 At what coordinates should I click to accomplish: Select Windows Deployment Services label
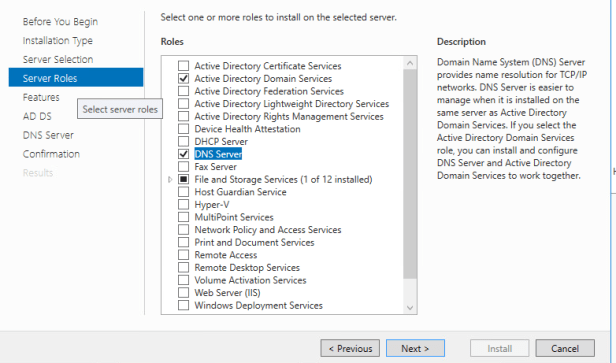click(258, 305)
